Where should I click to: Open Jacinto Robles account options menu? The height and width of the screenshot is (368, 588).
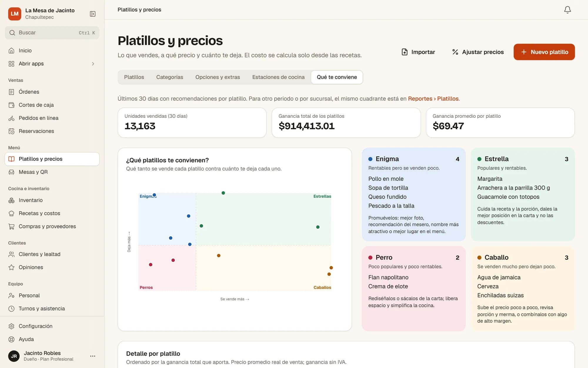[x=93, y=356]
